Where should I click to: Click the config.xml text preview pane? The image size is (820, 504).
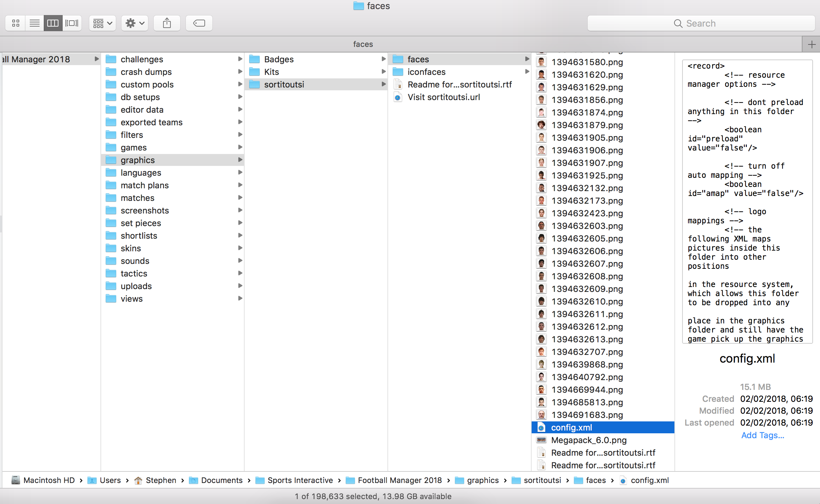(747, 202)
